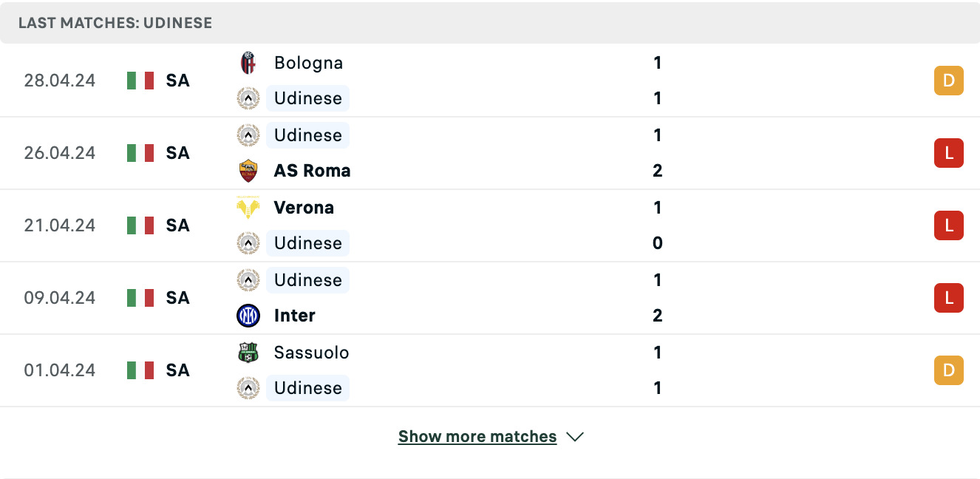
Task: Open the Verona team name link
Action: pos(304,208)
